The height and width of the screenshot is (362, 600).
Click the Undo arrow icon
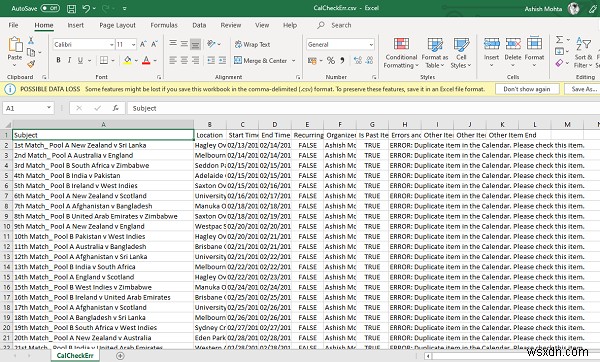pos(86,8)
